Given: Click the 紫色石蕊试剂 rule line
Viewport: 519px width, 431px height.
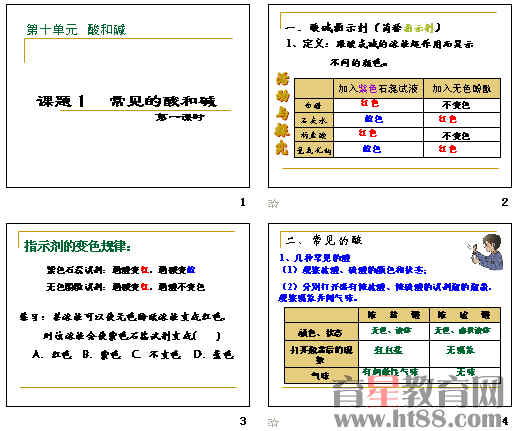Looking at the screenshot, I should (121, 270).
